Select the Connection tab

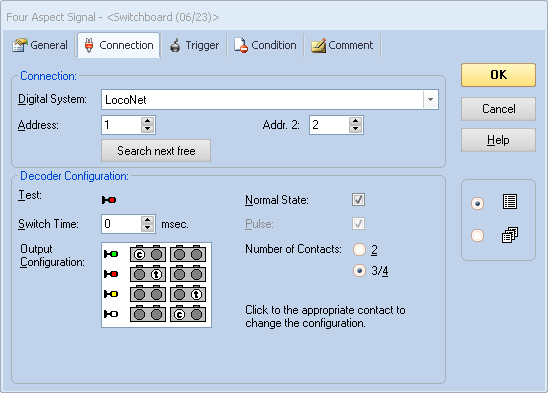click(x=119, y=45)
